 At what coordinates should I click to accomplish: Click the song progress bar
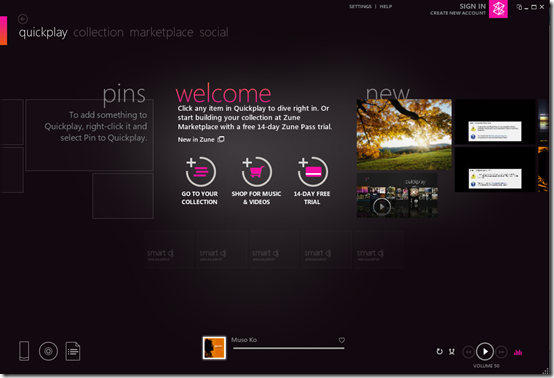289,348
